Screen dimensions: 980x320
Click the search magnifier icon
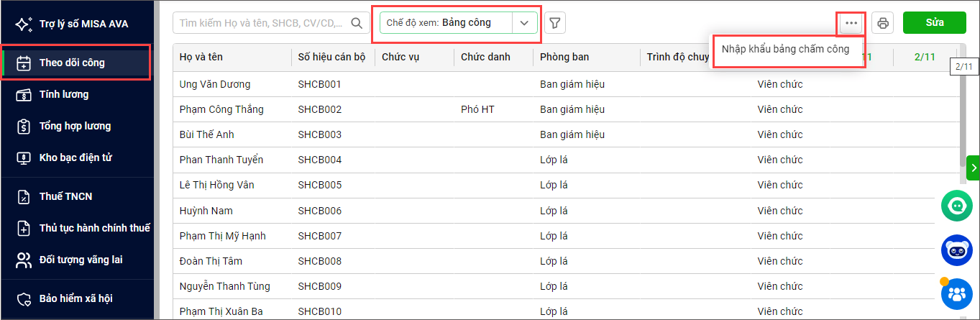[x=356, y=23]
